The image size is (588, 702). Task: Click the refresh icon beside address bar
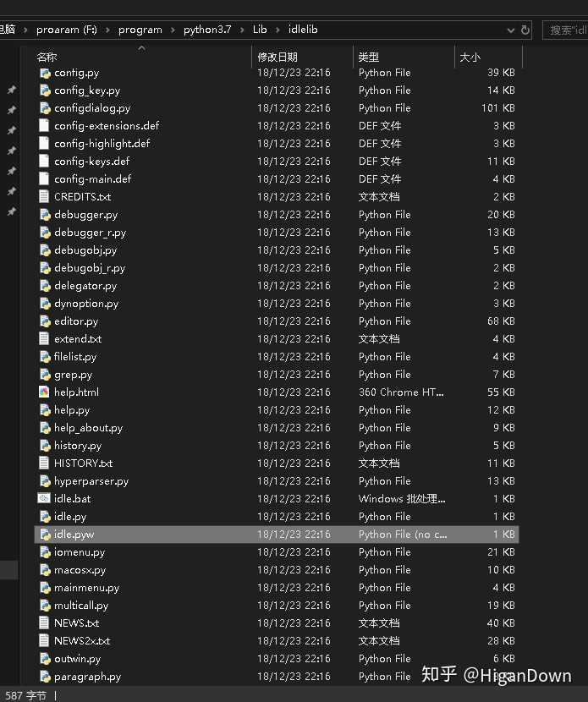coord(525,30)
